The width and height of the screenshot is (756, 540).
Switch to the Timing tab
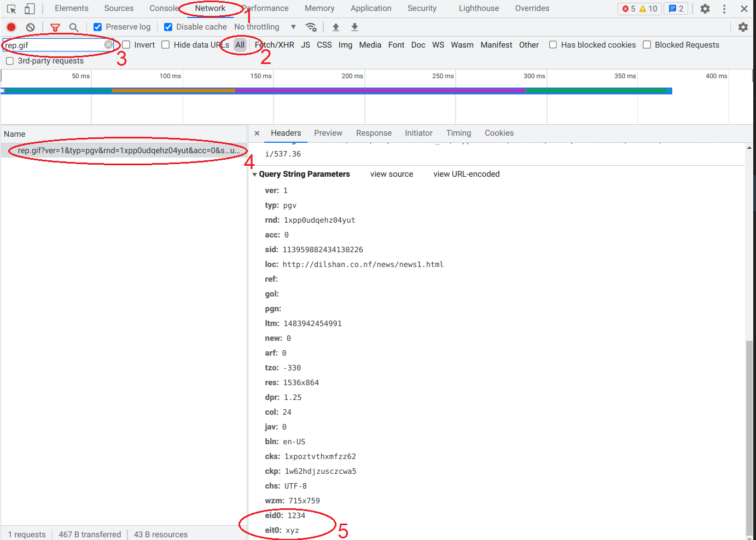[x=458, y=133]
